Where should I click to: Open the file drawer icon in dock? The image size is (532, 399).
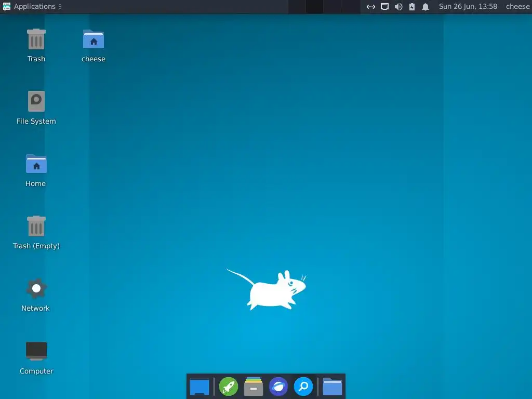(254, 387)
